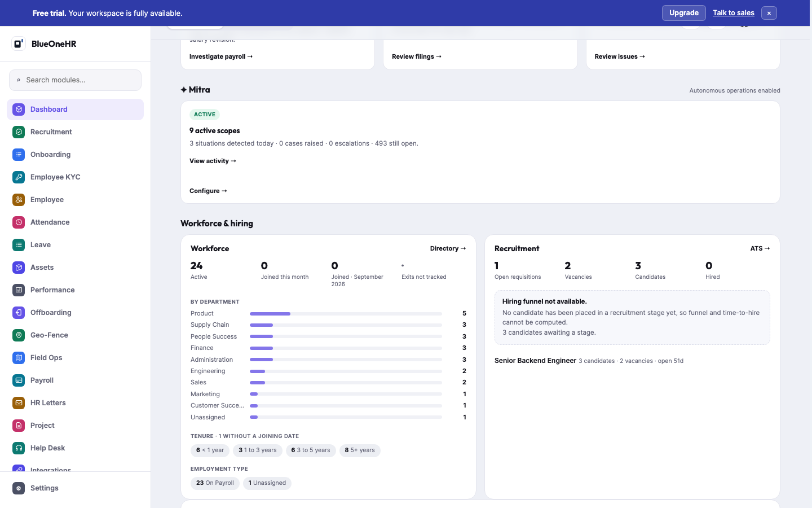Click the Project document icon
The height and width of the screenshot is (508, 812).
point(19,426)
